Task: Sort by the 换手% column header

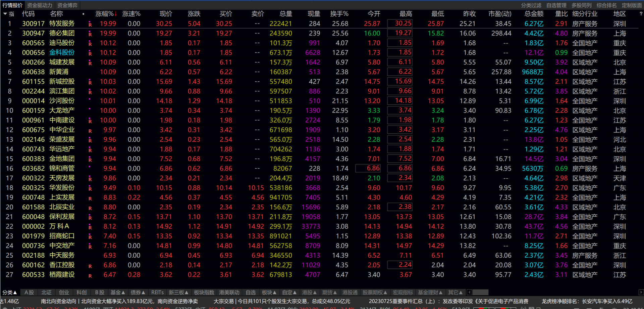Action: pyautogui.click(x=339, y=14)
